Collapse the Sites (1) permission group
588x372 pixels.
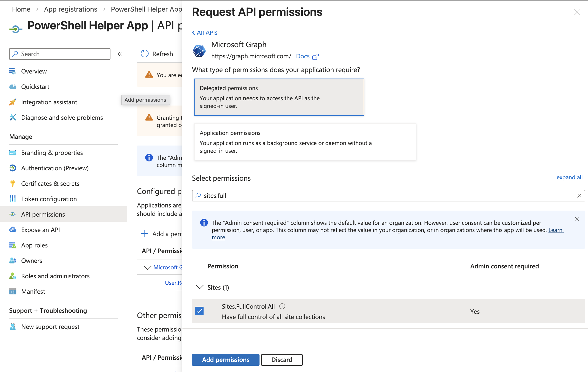199,287
